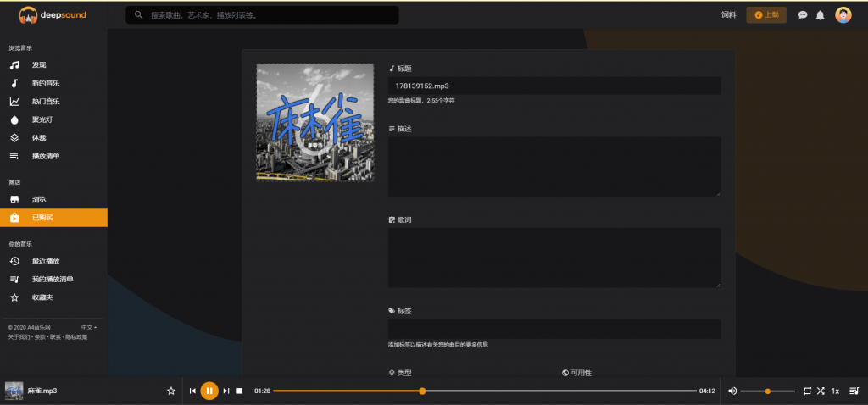868x405 pixels.
Task: Open the chat messages icon
Action: [803, 15]
